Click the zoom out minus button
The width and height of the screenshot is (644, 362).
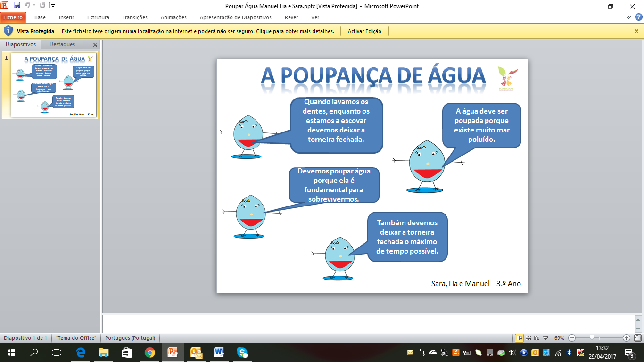(x=572, y=338)
